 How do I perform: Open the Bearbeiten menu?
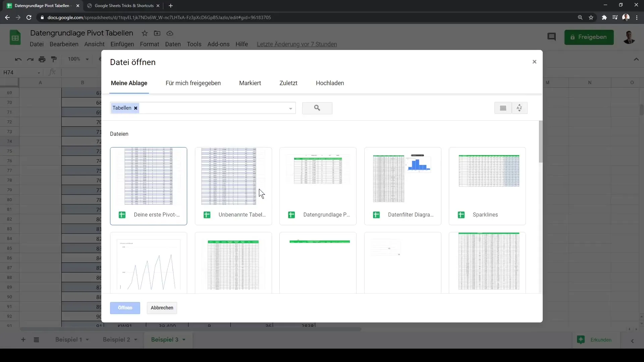pos(64,44)
